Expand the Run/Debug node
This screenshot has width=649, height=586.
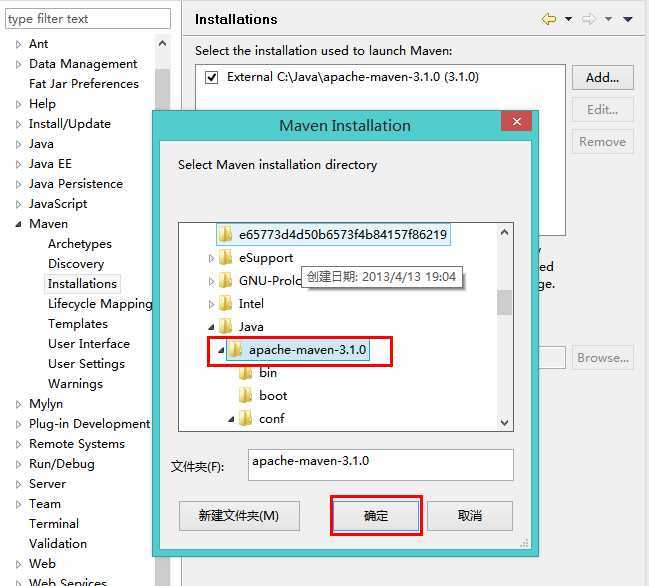[18, 464]
